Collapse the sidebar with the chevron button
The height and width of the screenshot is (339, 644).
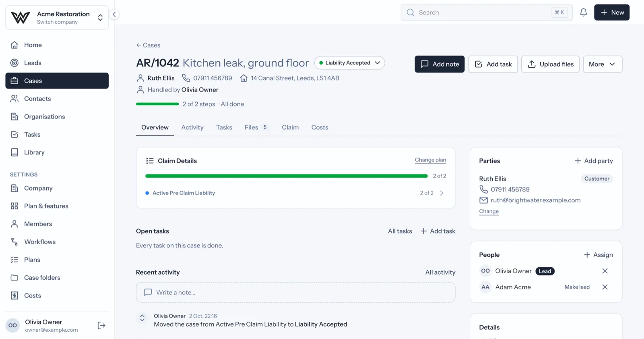[x=114, y=15]
